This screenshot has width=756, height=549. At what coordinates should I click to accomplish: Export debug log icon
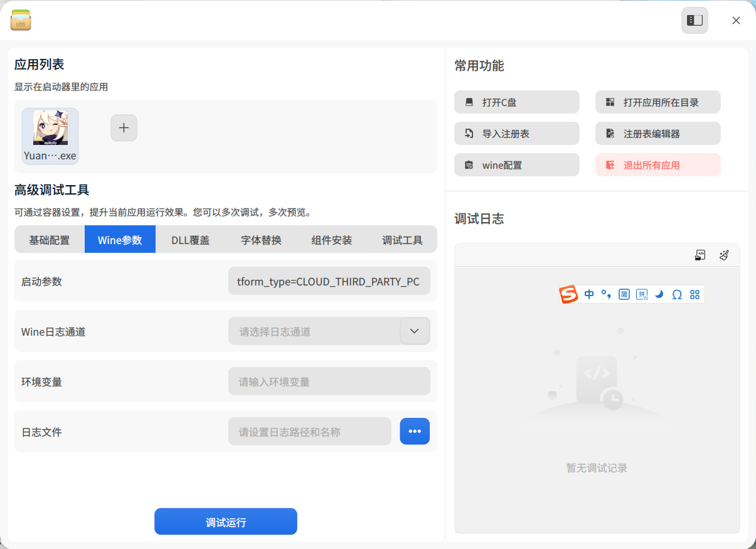tap(701, 255)
